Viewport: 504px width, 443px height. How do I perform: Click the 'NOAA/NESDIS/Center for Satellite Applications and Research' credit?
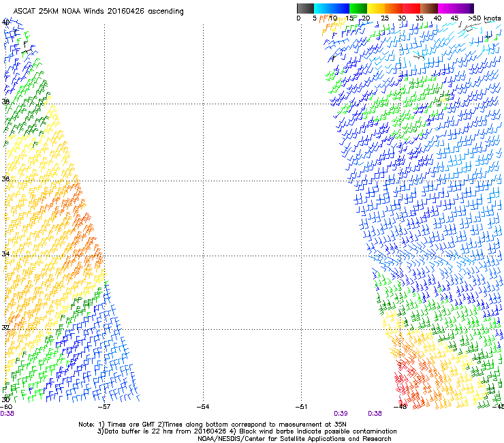(294, 439)
